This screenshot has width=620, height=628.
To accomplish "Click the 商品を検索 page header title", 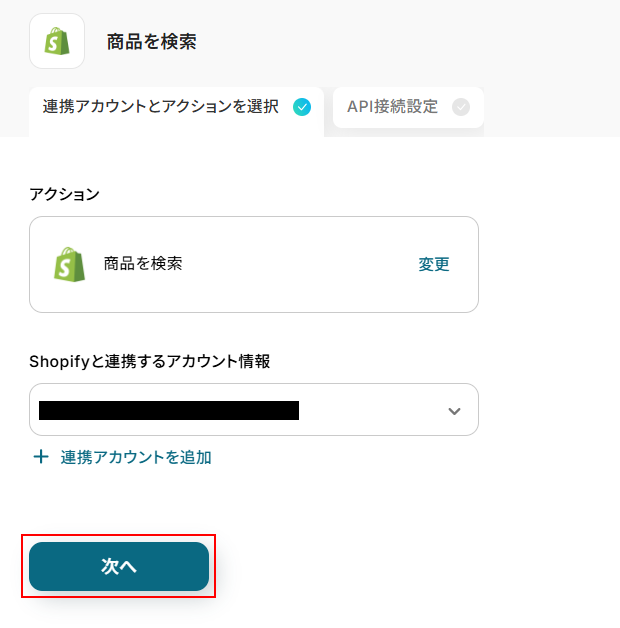I will (x=151, y=42).
